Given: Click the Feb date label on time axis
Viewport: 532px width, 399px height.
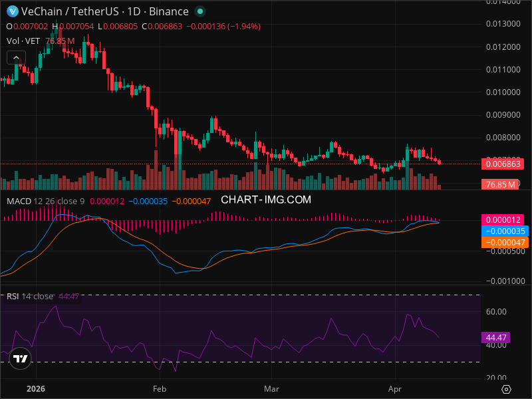Looking at the screenshot, I should pos(160,389).
